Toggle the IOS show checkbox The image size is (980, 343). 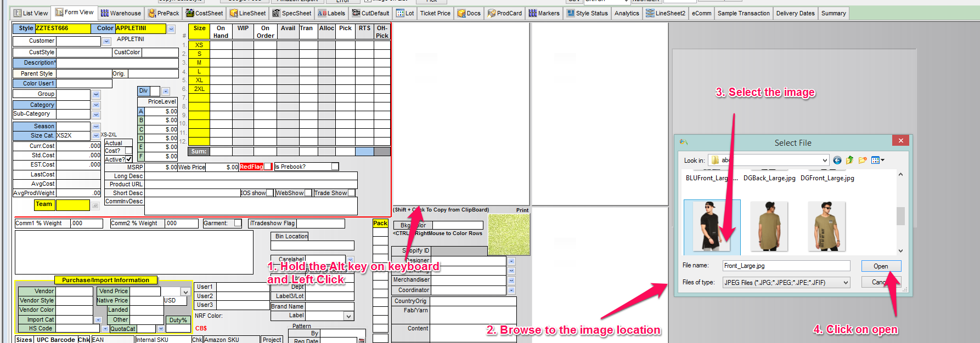(x=269, y=193)
